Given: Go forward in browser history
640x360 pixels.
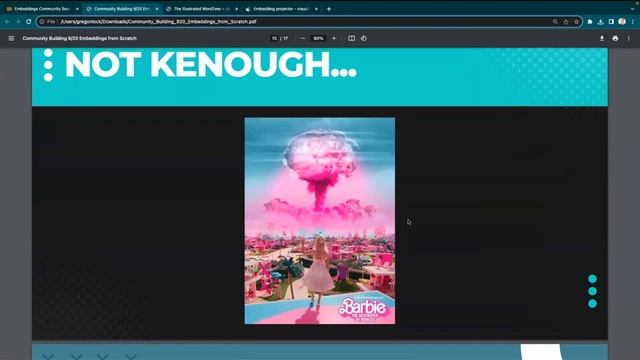Looking at the screenshot, I should [x=18, y=22].
